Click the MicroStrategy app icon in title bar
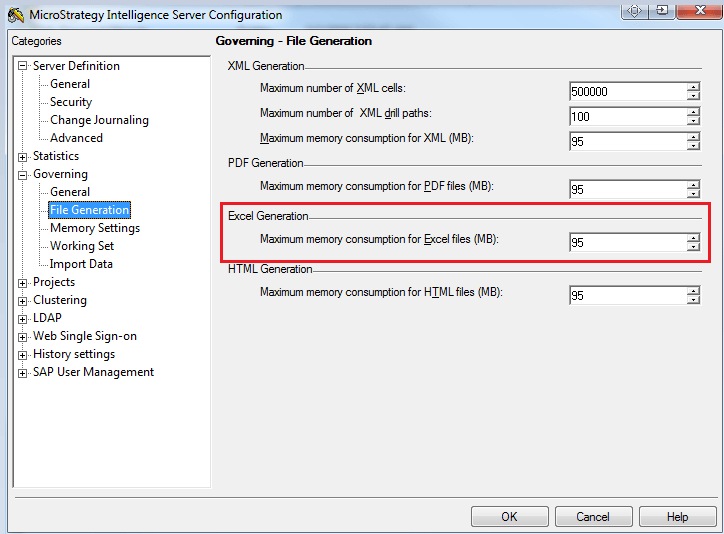724x534 pixels. click(x=16, y=15)
